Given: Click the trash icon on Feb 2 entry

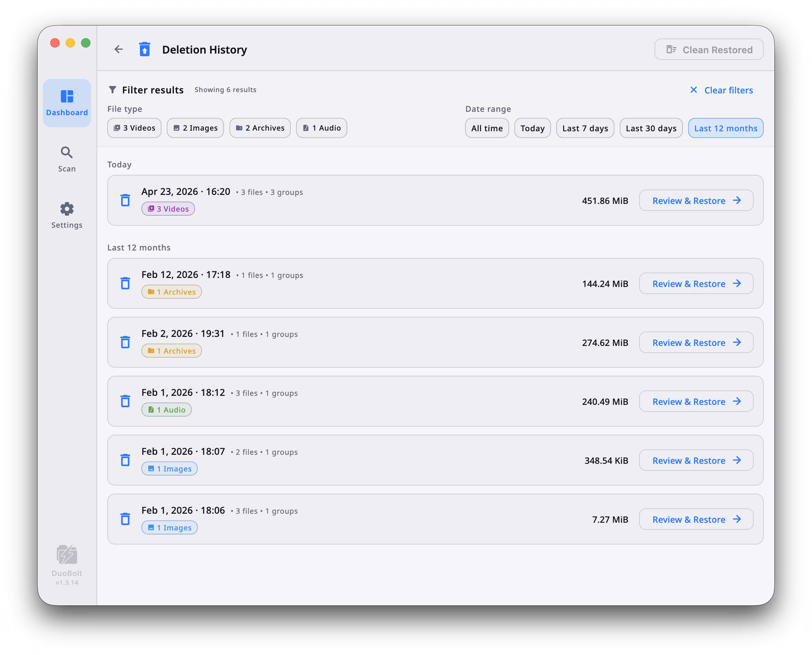Looking at the screenshot, I should click(x=125, y=342).
